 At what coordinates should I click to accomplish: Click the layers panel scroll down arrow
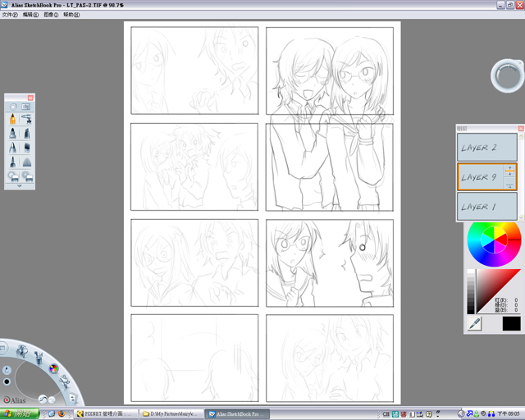coord(521,217)
